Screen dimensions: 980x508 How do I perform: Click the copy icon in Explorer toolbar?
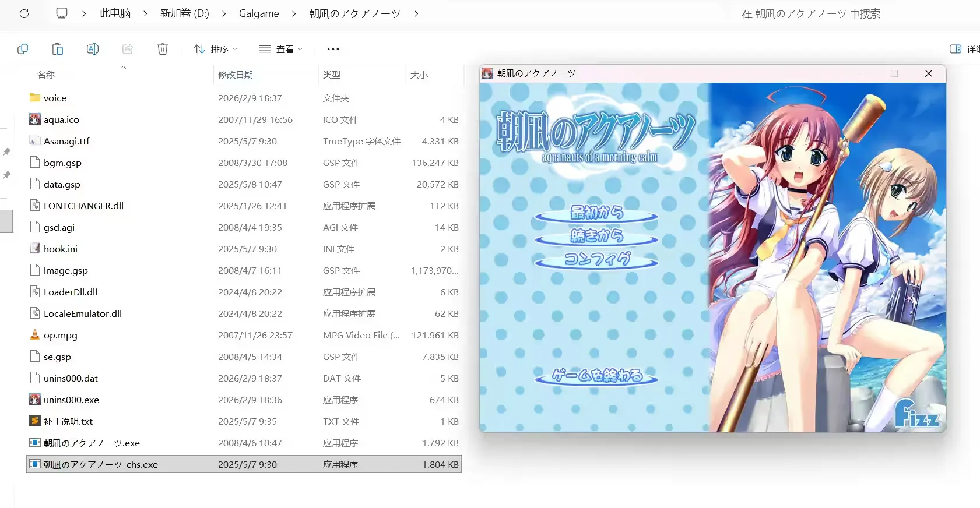[23, 49]
